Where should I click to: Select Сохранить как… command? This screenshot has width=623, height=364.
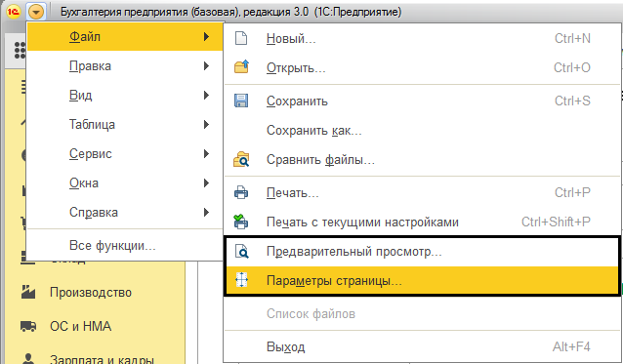422,130
